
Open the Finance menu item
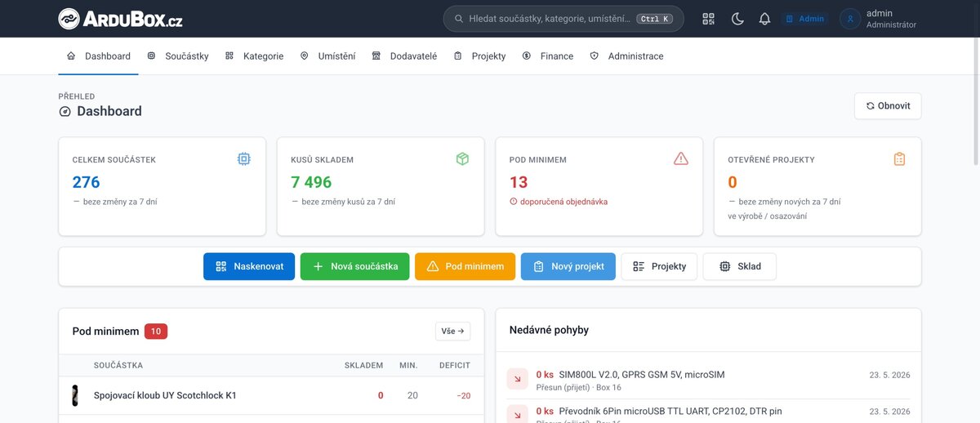[548, 56]
